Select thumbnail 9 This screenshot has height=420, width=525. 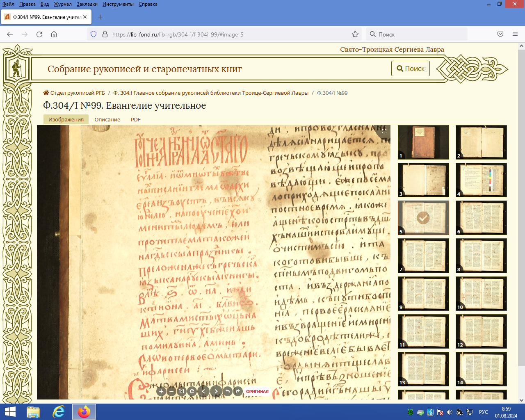pos(423,293)
